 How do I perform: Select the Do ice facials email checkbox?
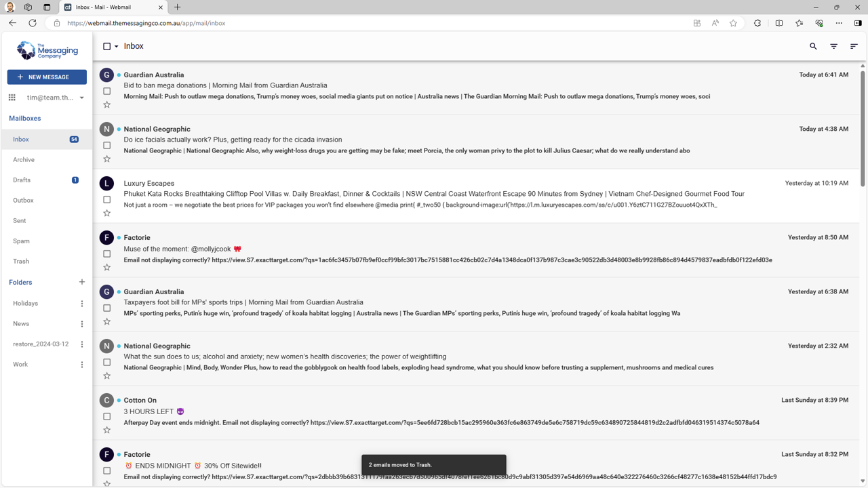[106, 145]
